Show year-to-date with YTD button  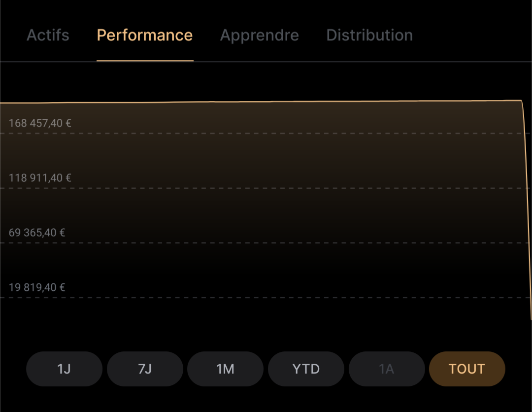pos(306,369)
